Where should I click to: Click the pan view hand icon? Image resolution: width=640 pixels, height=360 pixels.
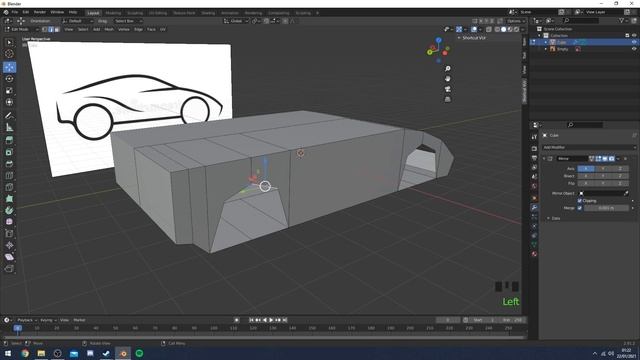coord(448,79)
